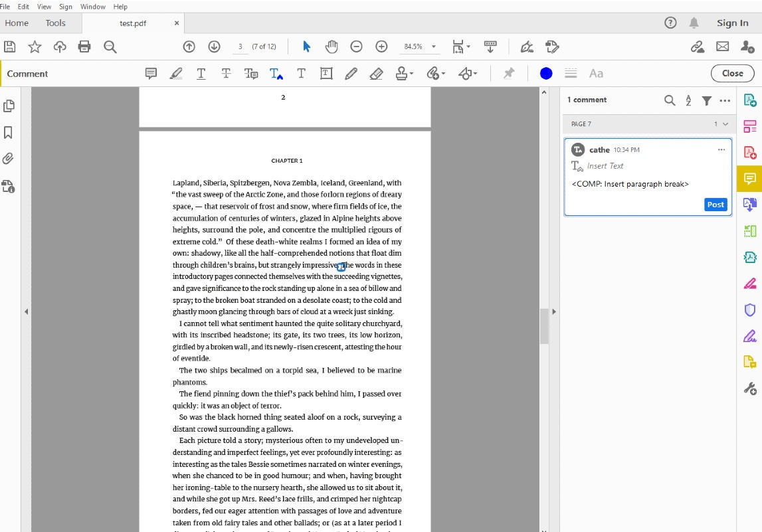
Task: Select the Add text box tool
Action: 326,73
